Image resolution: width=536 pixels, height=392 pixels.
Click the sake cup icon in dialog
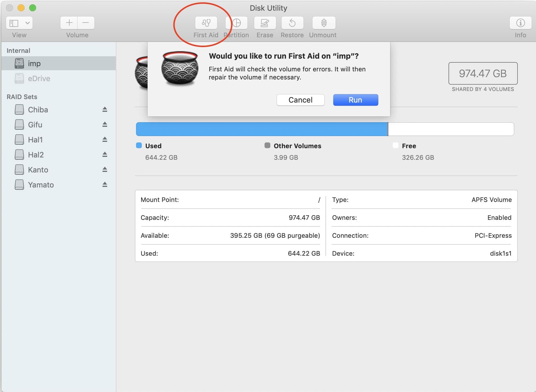pyautogui.click(x=180, y=68)
